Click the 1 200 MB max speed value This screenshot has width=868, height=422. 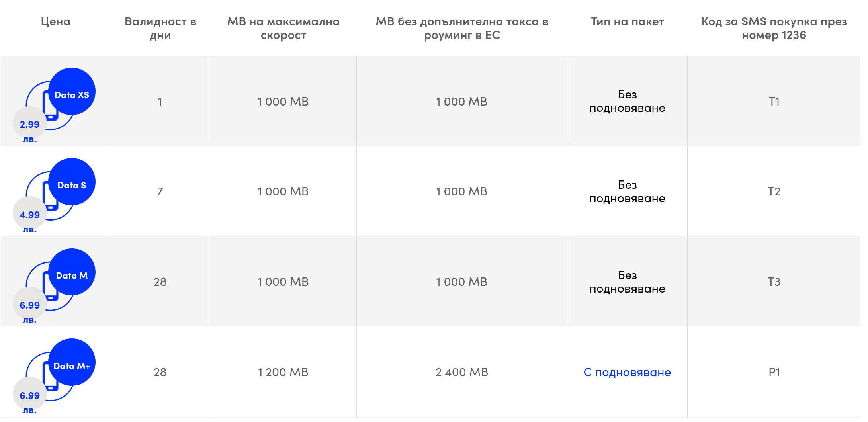[x=283, y=373]
